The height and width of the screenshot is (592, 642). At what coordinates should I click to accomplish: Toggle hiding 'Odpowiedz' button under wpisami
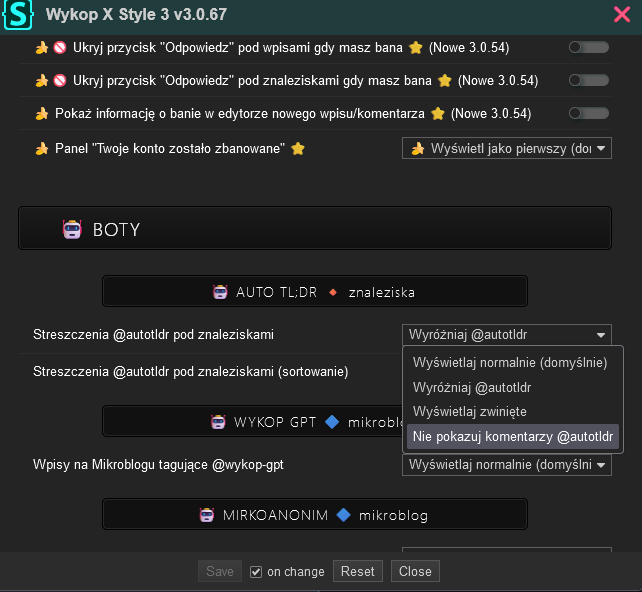(589, 47)
